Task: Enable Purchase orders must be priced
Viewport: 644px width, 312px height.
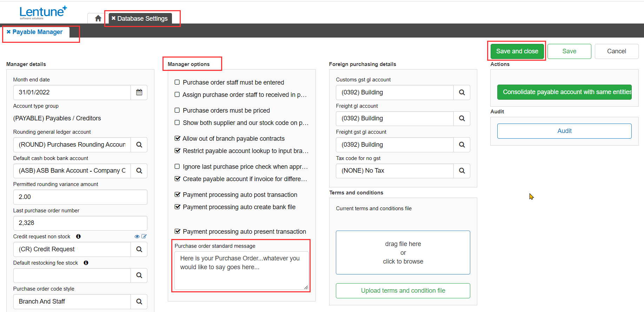Action: tap(177, 110)
